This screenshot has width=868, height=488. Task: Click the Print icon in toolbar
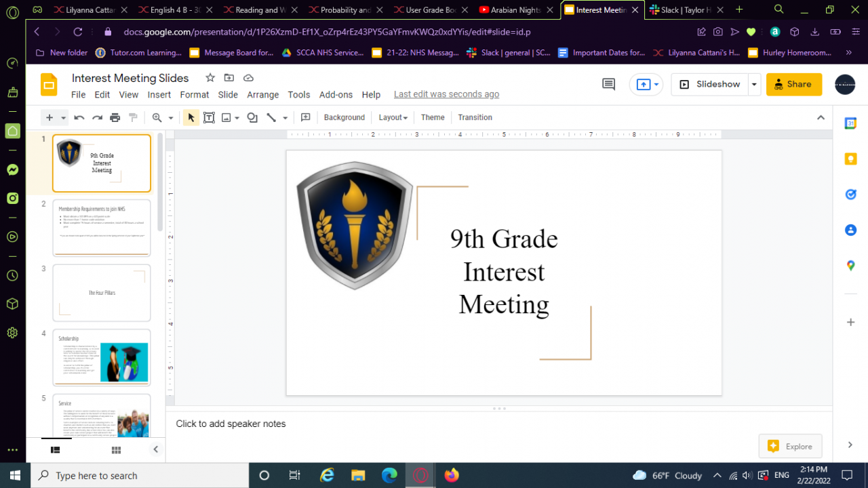115,117
